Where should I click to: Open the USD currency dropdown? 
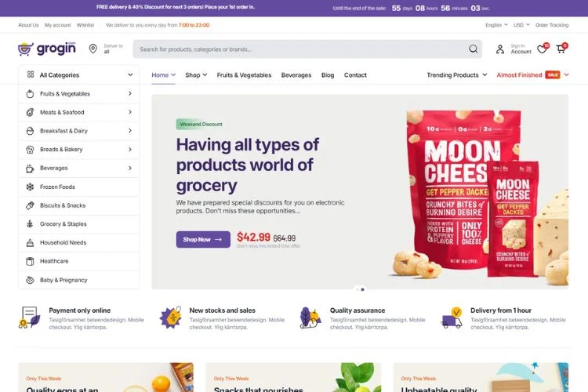521,25
